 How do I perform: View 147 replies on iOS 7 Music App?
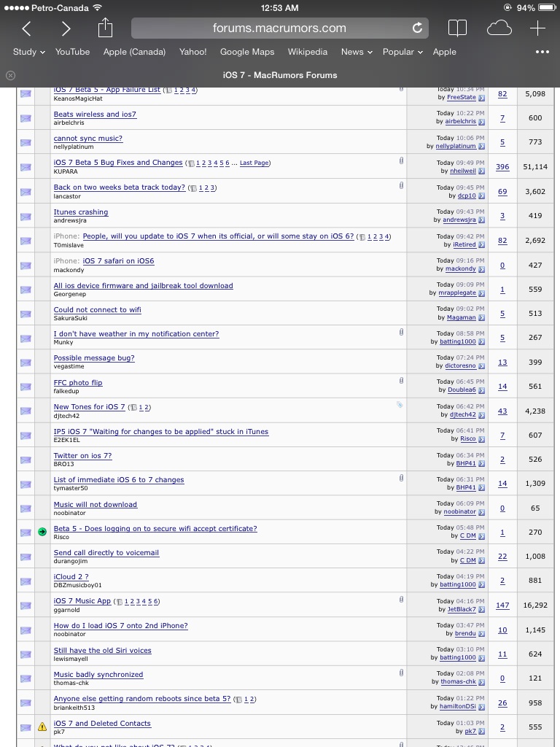click(x=502, y=605)
